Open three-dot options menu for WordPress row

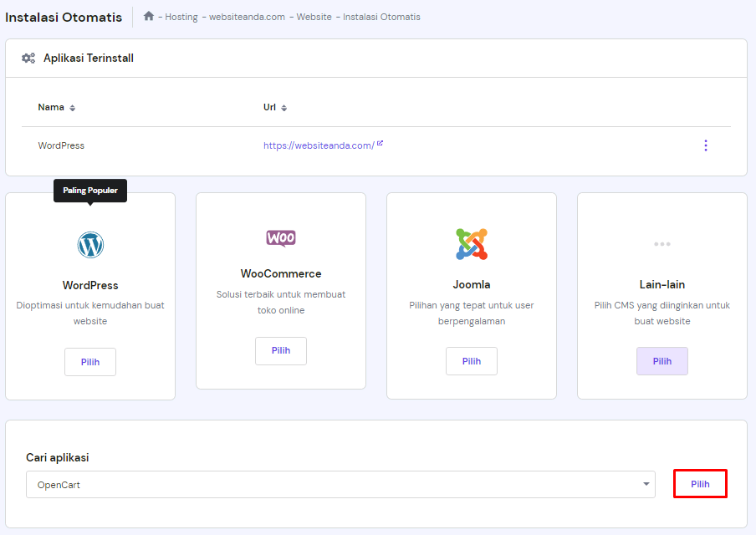tap(705, 145)
